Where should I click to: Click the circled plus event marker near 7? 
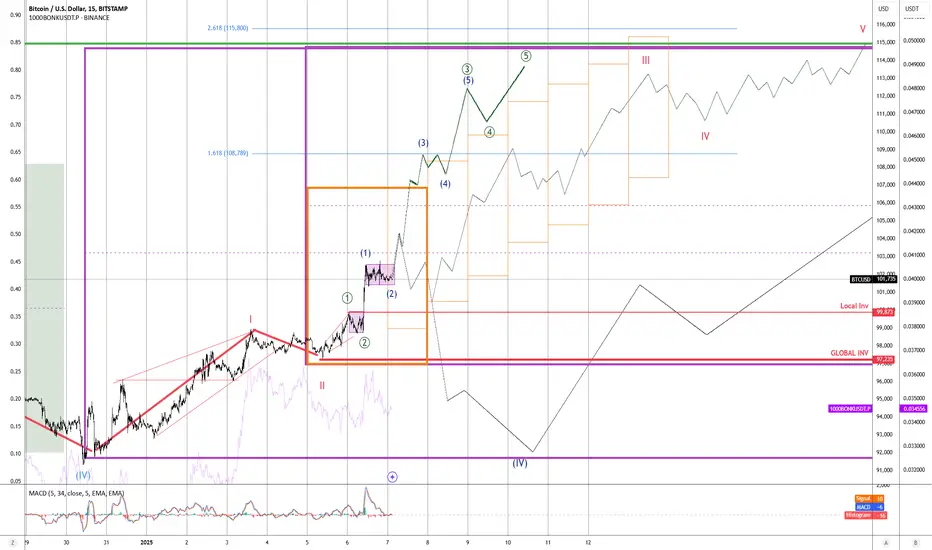click(392, 477)
